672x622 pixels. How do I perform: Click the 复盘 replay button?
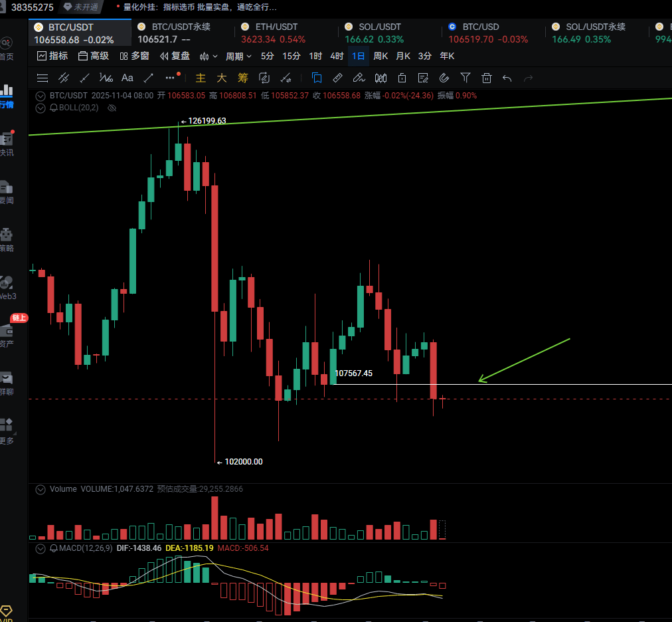click(x=175, y=56)
